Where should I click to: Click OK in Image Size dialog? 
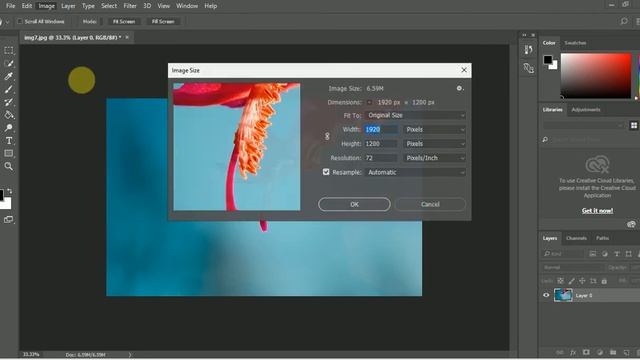click(354, 204)
